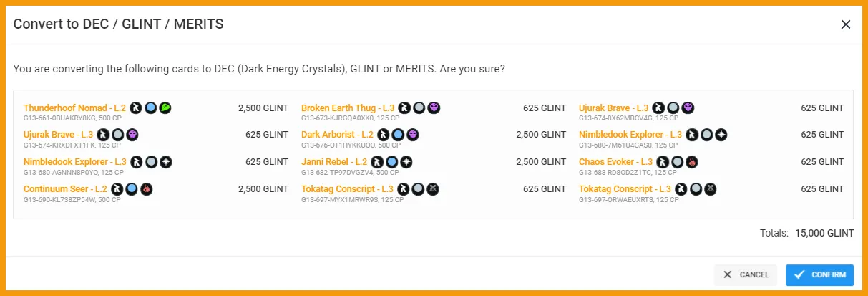
Task: Close the Convert to DEC / GLINT / MERITS dialog
Action: coord(846,24)
